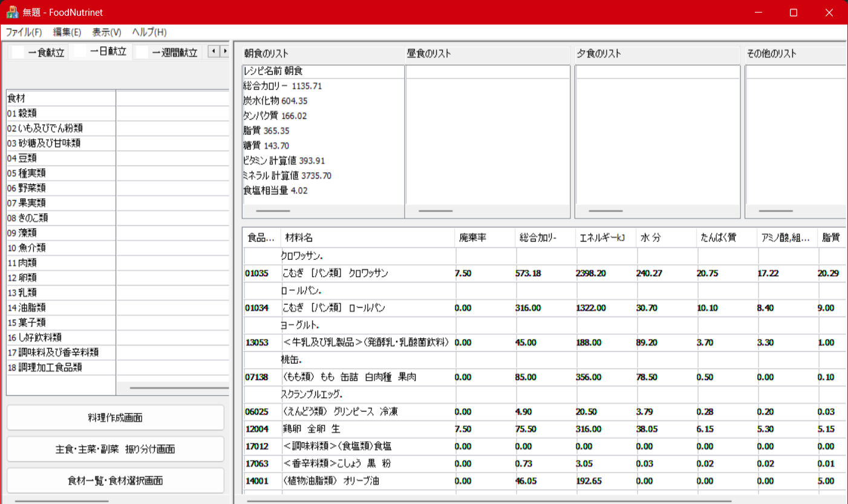Select the 07 果実類 category
The height and width of the screenshot is (504, 848).
(x=61, y=203)
